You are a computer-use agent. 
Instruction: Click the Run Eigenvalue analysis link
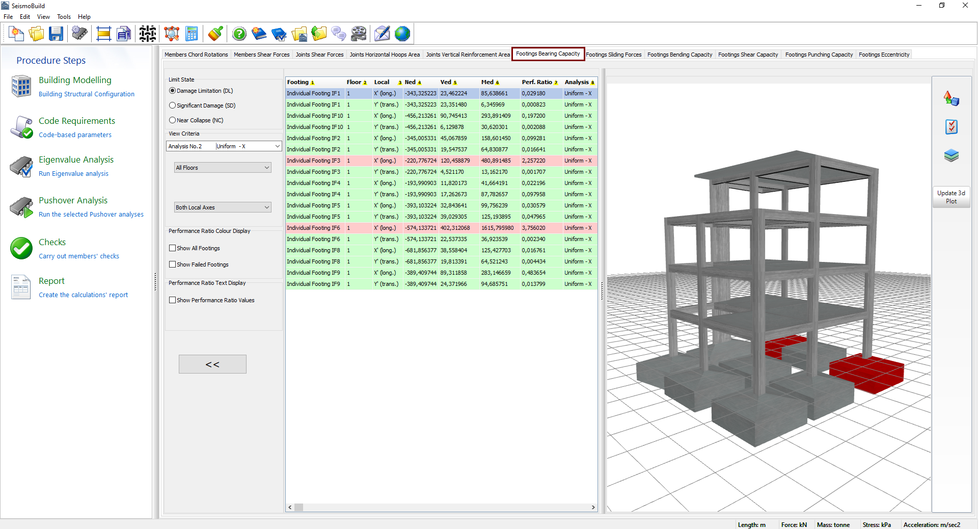tap(73, 174)
